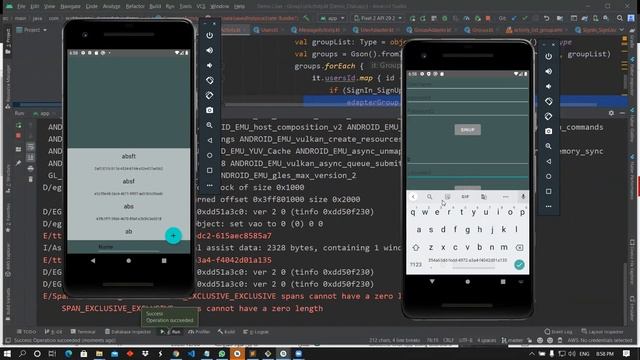Raise volume on the right emulator toolbar

click(549, 71)
